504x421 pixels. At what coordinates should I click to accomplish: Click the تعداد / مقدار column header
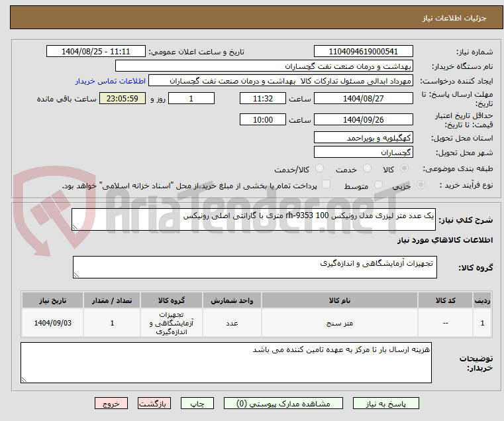click(112, 300)
